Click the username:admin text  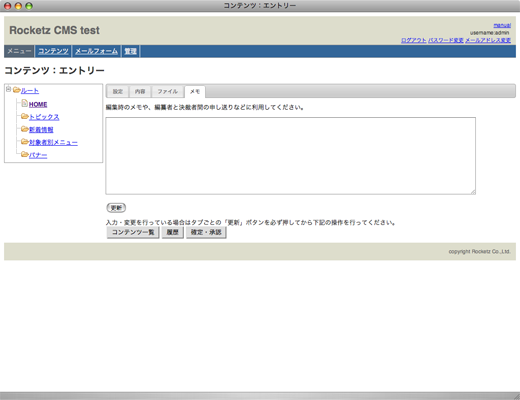[x=490, y=33]
